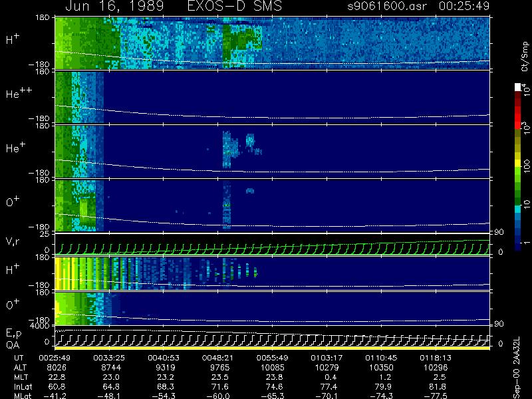Click the UT value "0118:13"
This screenshot has width=532, height=399.
(434, 358)
